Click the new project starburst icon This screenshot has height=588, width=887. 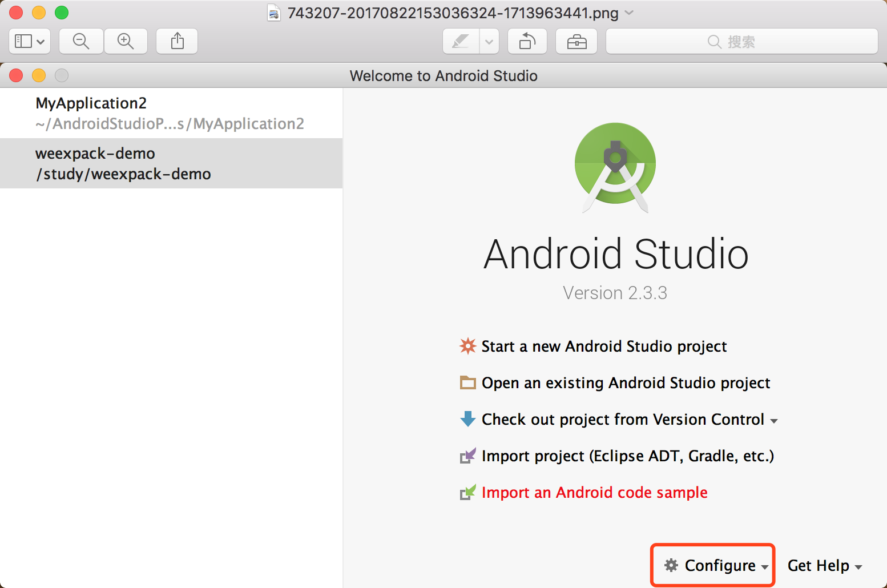point(467,346)
